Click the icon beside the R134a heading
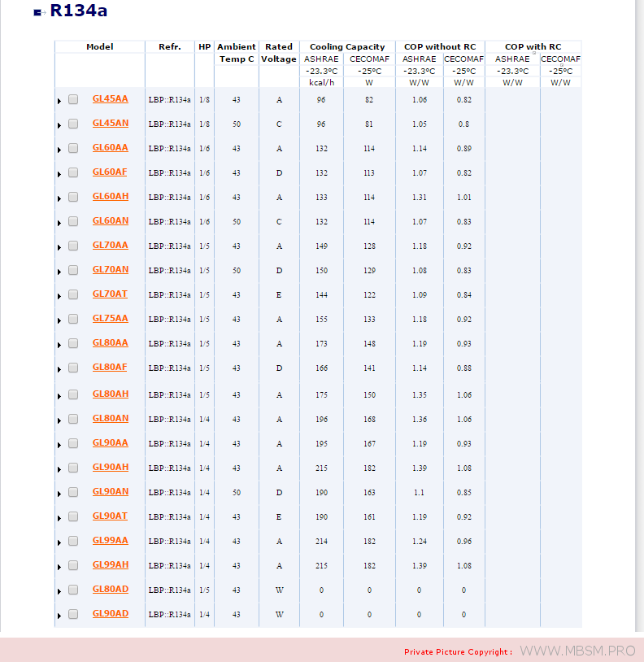Screen dimensions: 644x662 (38, 12)
